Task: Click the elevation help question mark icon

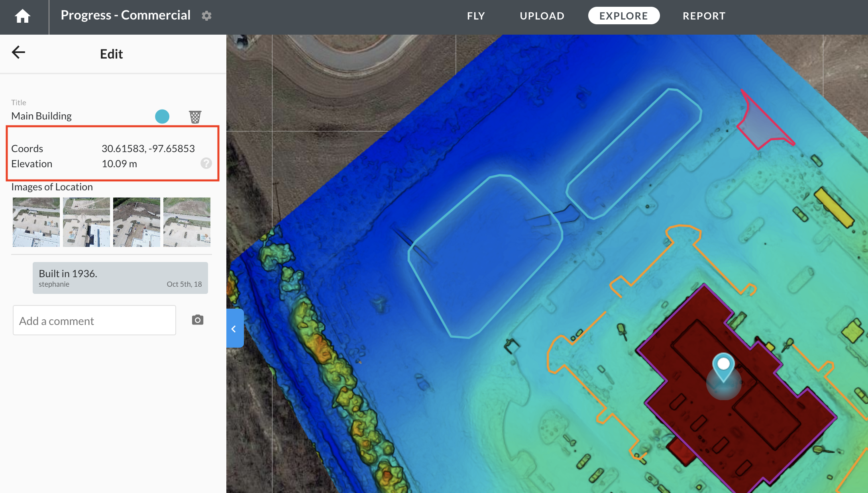Action: (206, 163)
